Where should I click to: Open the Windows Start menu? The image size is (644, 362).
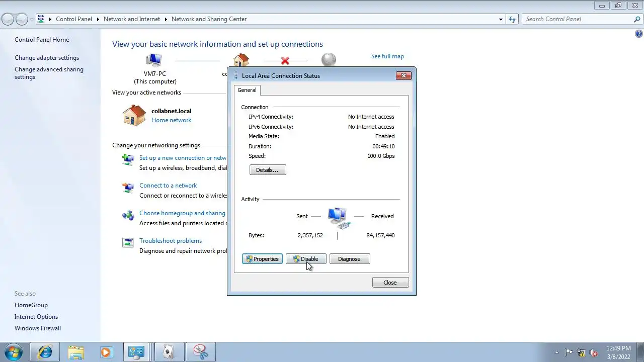(x=14, y=352)
